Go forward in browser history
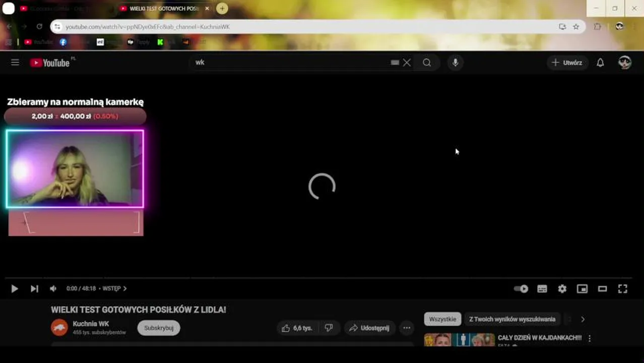 24,26
